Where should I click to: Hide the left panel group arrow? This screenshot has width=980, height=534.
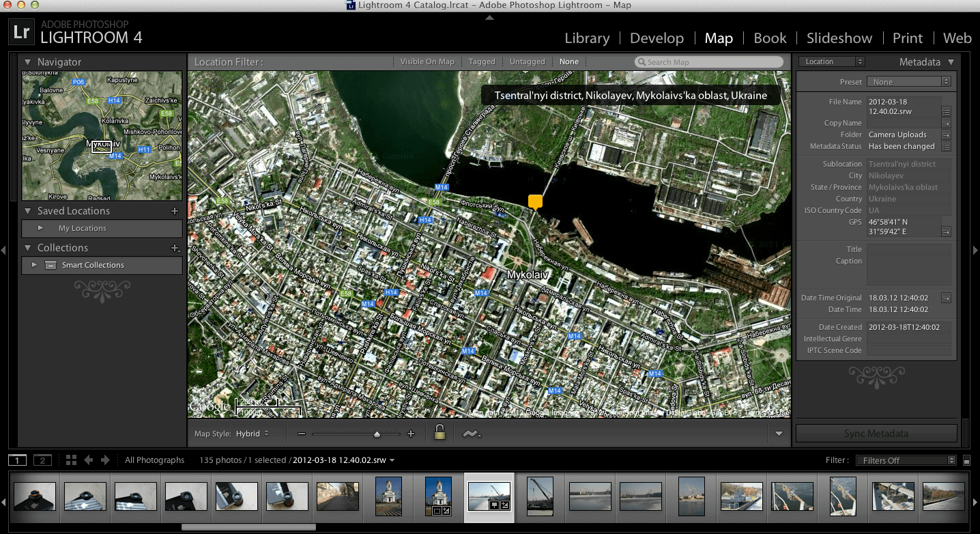click(4, 250)
